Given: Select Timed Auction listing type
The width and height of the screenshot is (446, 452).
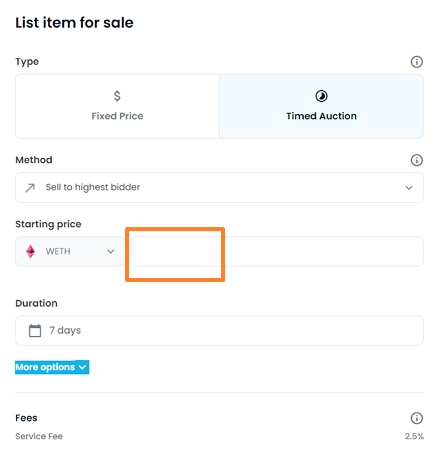Looking at the screenshot, I should (321, 106).
